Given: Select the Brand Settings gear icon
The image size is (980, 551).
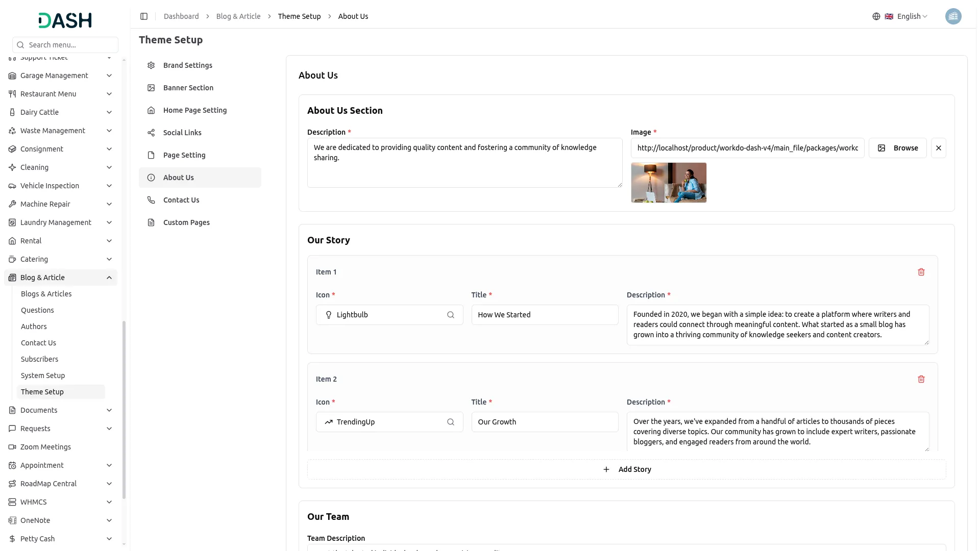Looking at the screenshot, I should (x=151, y=65).
